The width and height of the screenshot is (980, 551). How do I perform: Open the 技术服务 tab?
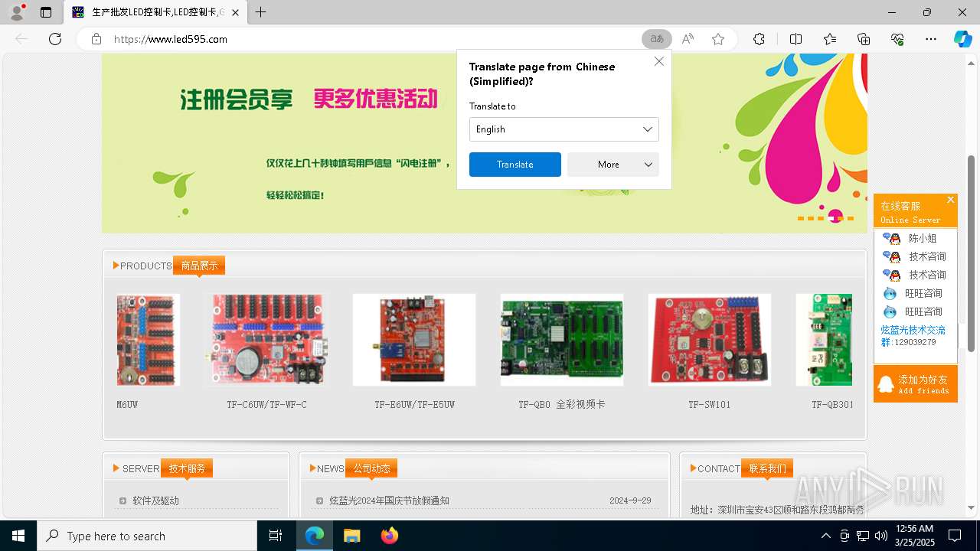[x=187, y=468]
